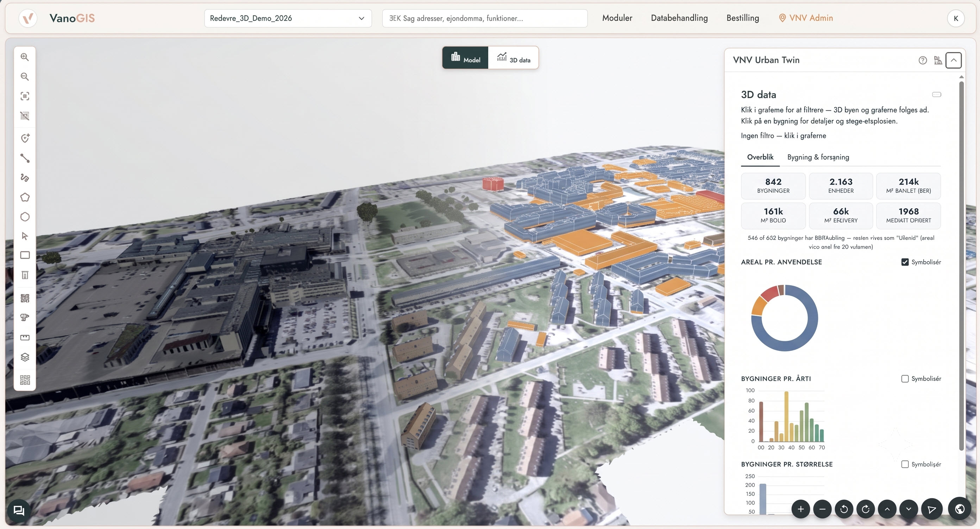Choose the freehand squiggle drawing tool
This screenshot has height=529, width=980.
25,178
